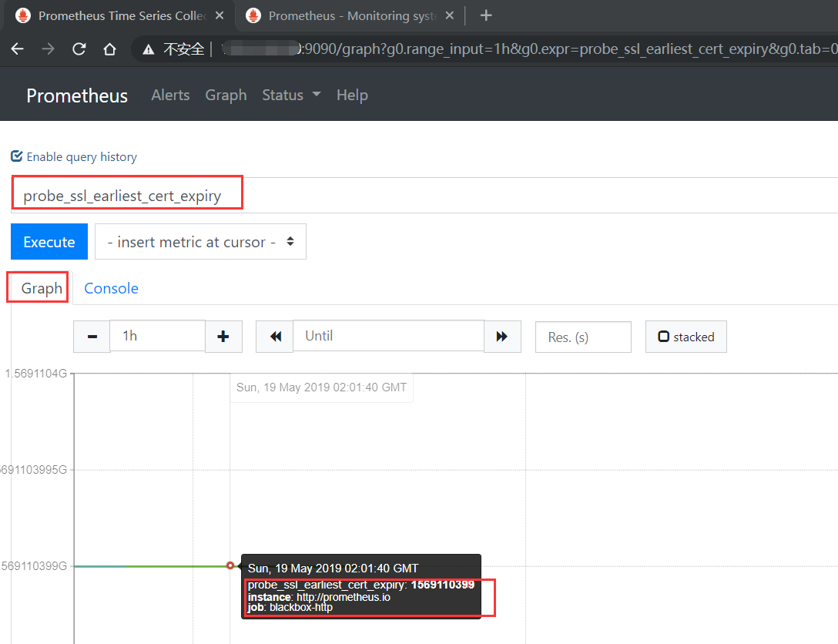Viewport: 838px width, 644px height.
Task: Select the Graph tab below the query
Action: pos(41,288)
